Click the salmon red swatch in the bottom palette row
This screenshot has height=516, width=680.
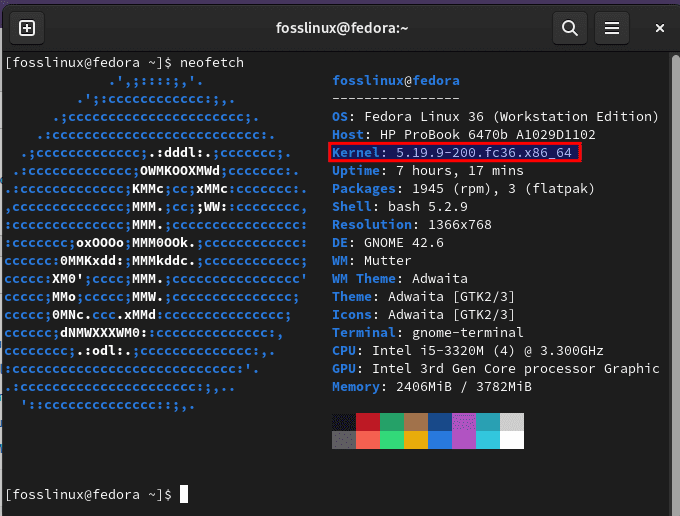368,440
